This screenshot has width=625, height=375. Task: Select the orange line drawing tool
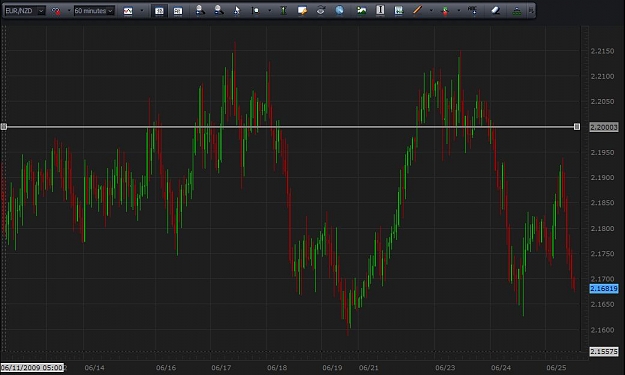click(417, 10)
